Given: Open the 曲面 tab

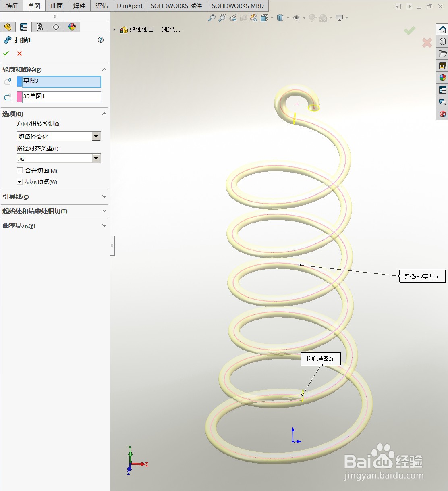Looking at the screenshot, I should pyautogui.click(x=57, y=6).
